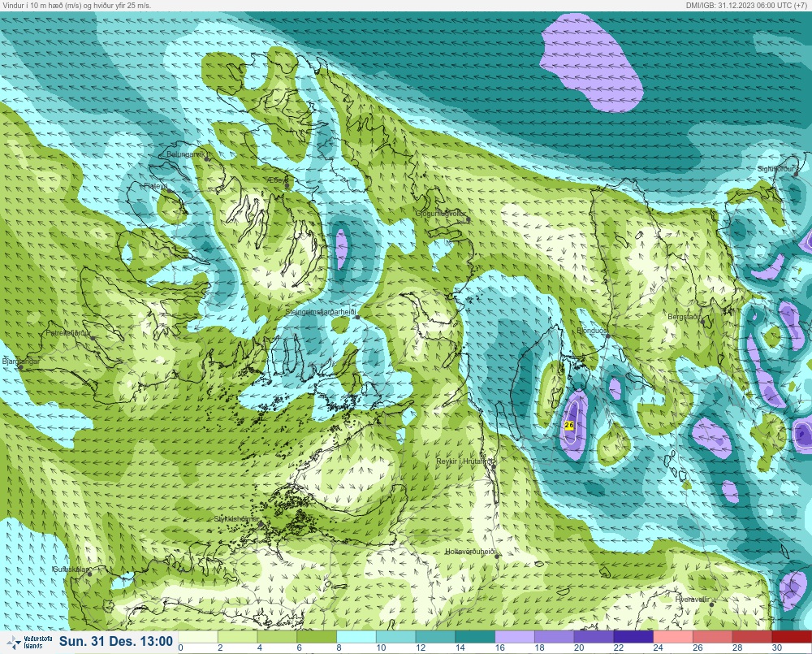
Task: Pick the legend swatch between 4 and 6
Action: [277, 636]
